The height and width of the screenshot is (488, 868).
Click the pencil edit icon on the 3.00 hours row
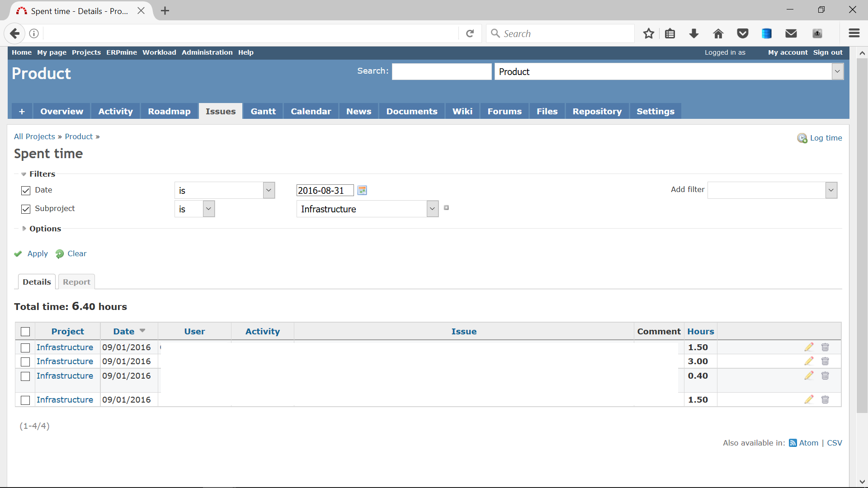tap(809, 361)
